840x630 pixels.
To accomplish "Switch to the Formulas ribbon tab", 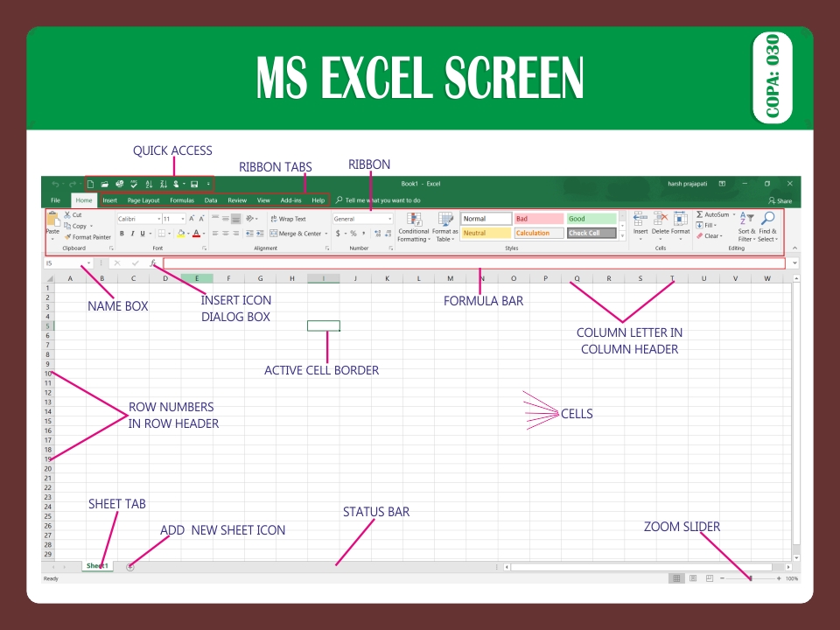I will [x=181, y=200].
